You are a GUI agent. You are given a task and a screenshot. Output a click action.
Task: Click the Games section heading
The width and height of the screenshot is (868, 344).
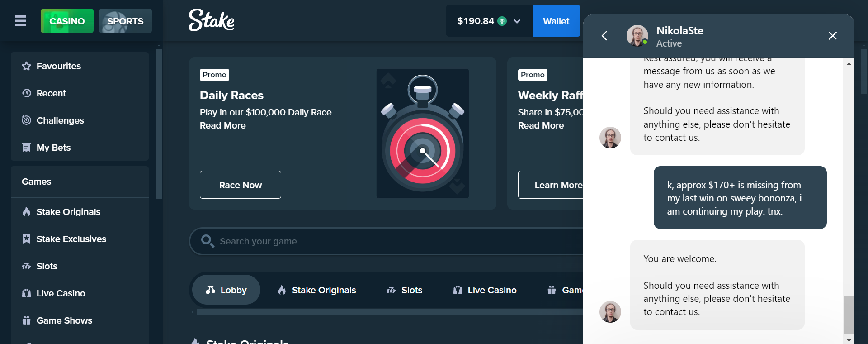coord(36,182)
